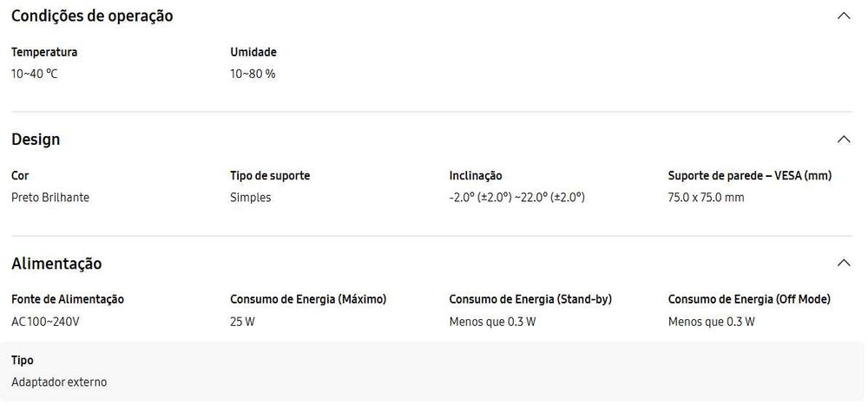Click the 75.0 x 75.0 mm value

[706, 198]
